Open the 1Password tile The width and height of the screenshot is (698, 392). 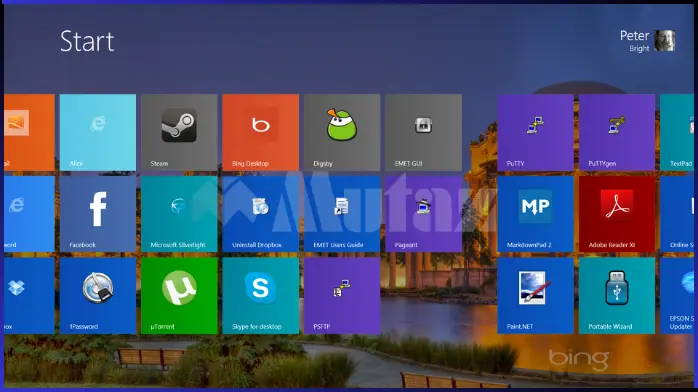tap(98, 296)
